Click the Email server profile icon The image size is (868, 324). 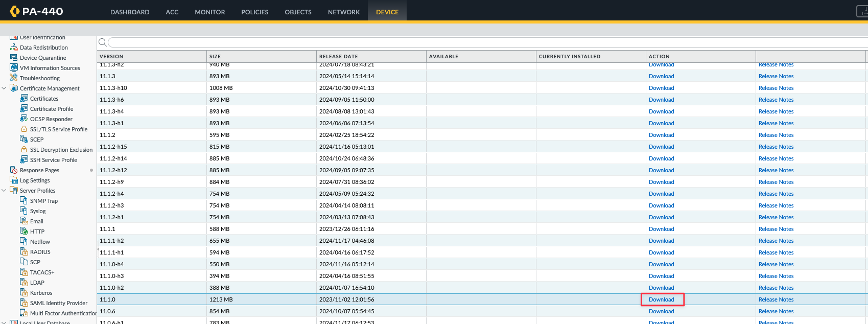tap(24, 221)
